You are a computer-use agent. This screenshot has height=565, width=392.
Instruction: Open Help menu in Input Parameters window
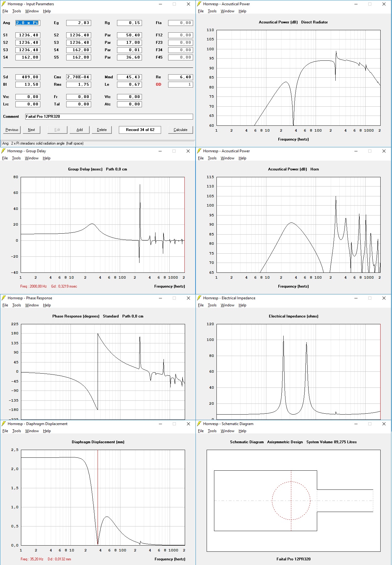47,11
